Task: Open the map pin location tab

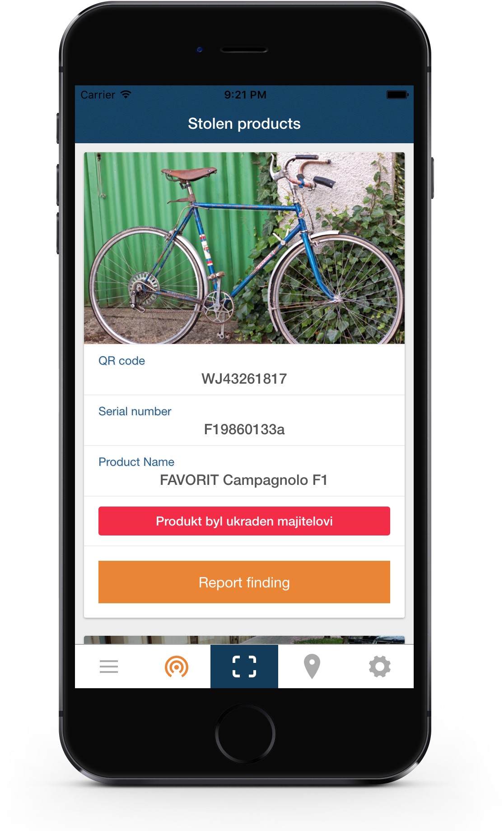Action: tap(312, 667)
